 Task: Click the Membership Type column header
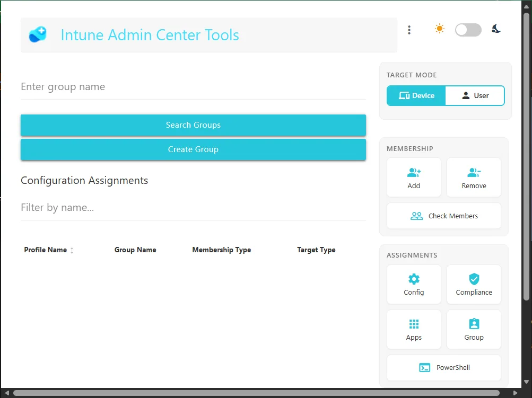coord(222,250)
